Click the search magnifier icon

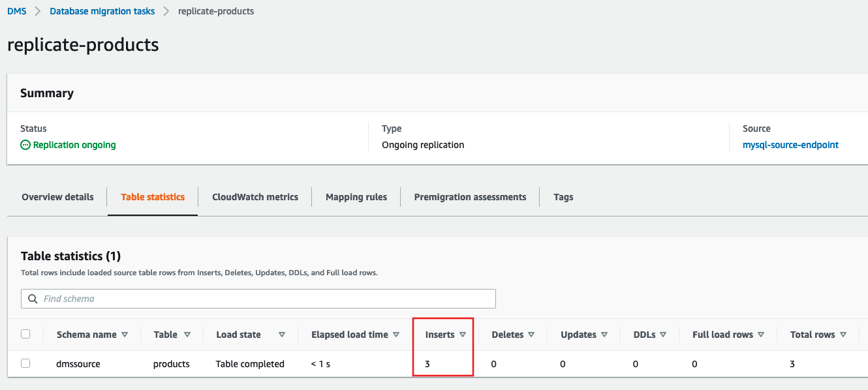[33, 299]
